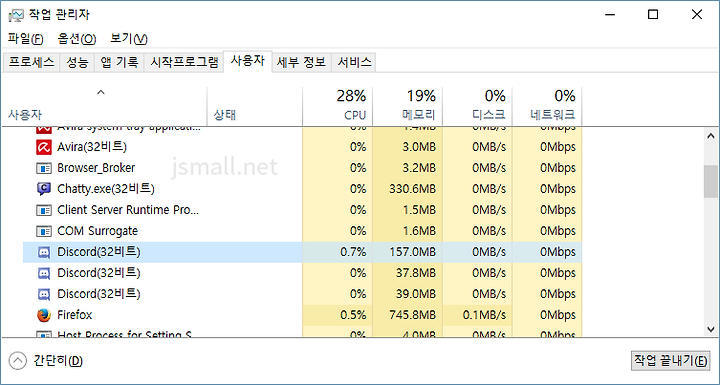Sort by the 사용자 column header

click(104, 107)
